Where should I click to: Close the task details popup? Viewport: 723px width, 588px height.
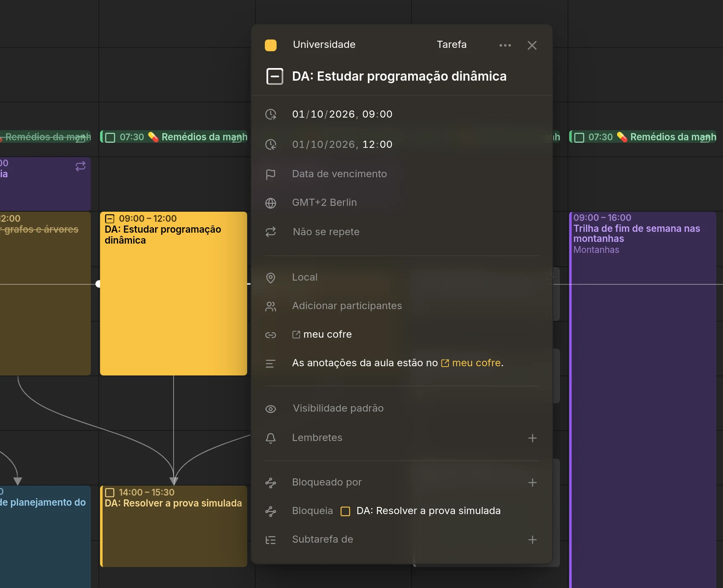point(532,45)
